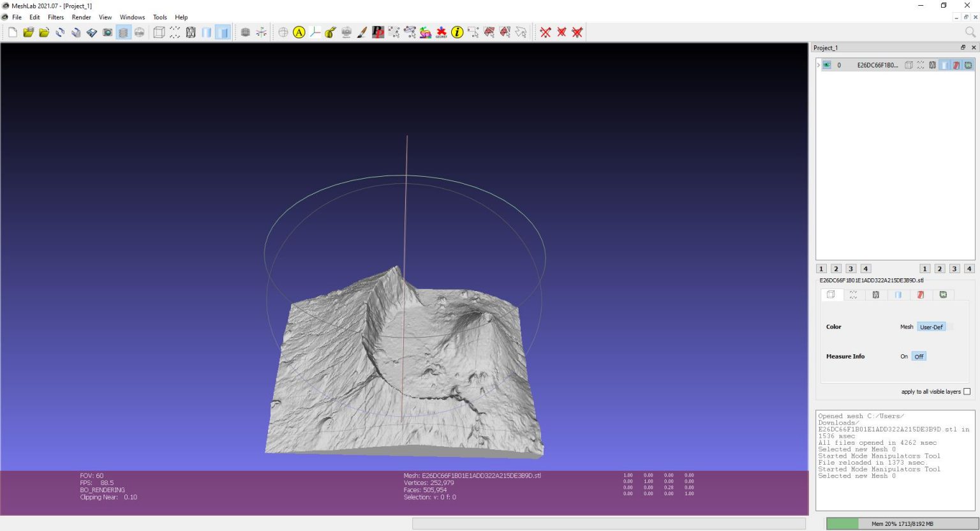The height and width of the screenshot is (531, 980).
Task: Create a new empty project
Action: 13,32
